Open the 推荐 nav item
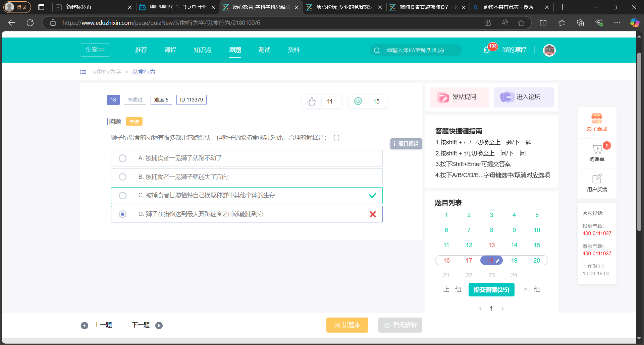The image size is (644, 345). 141,50
